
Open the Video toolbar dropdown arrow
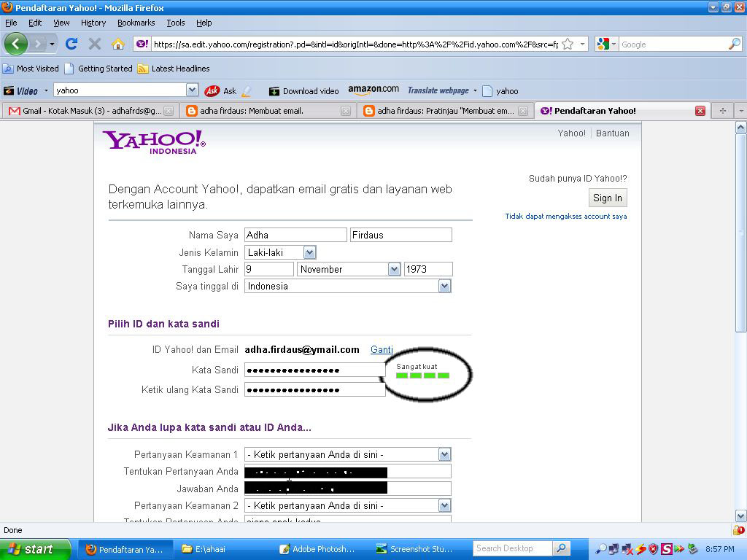tap(46, 90)
